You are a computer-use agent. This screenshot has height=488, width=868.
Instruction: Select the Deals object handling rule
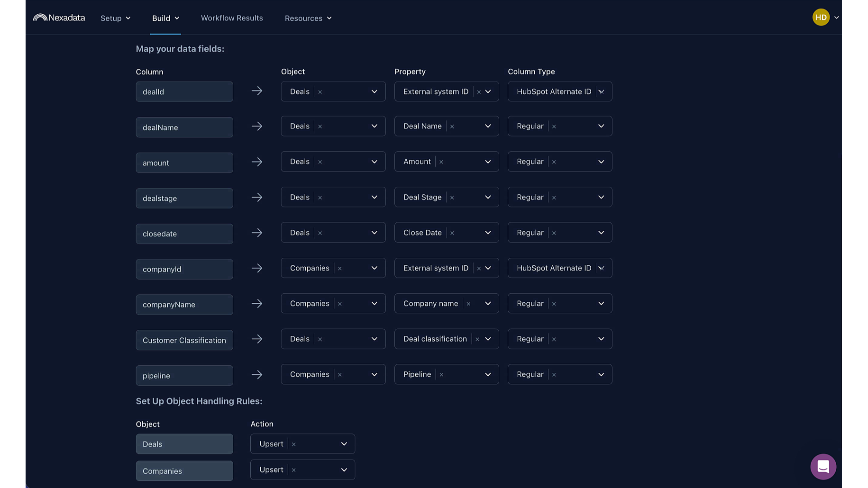[184, 444]
